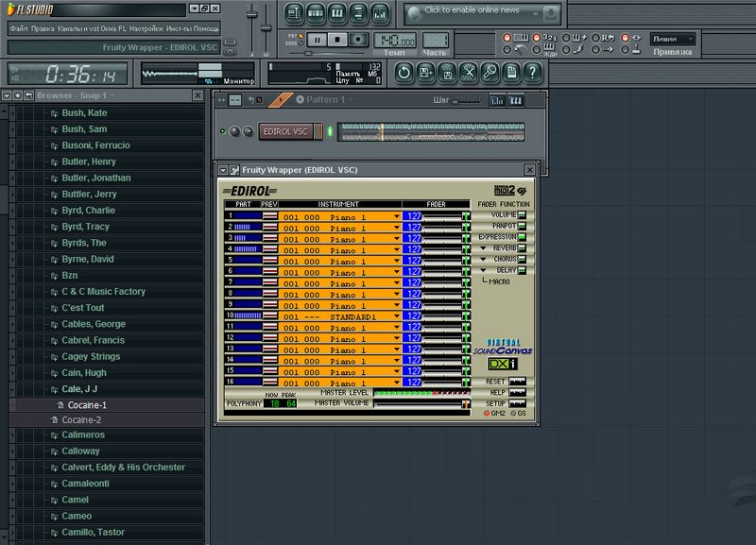The image size is (756, 545).
Task: Click part 1 preview button in EDIROL
Action: tap(270, 215)
